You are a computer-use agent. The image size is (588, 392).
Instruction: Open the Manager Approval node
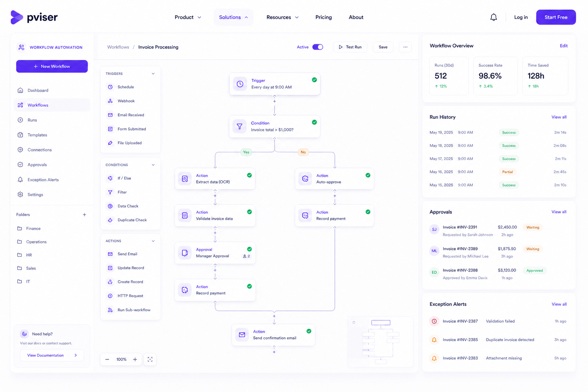tap(215, 253)
